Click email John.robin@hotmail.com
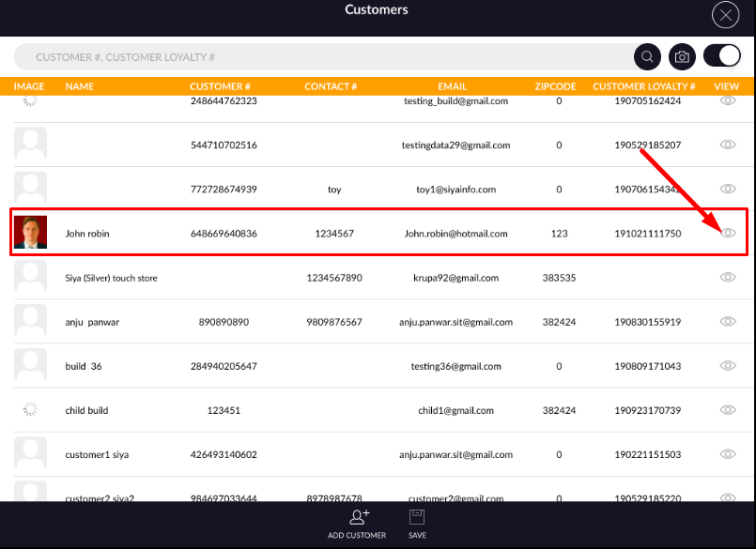This screenshot has width=756, height=549. click(x=455, y=234)
